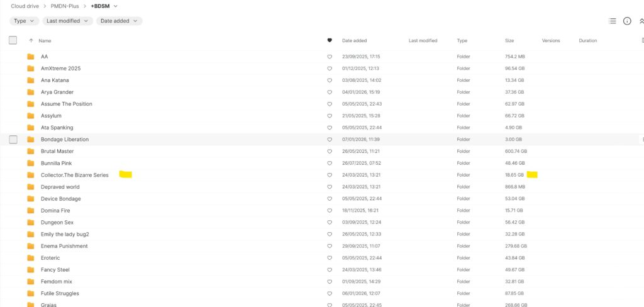This screenshot has width=644, height=307.
Task: Open the info panel icon
Action: [627, 21]
